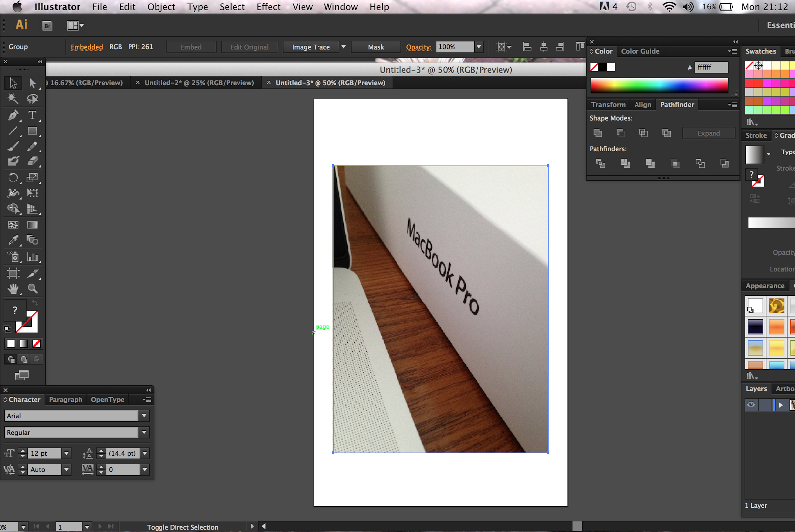Activate the Zoom tool
Viewport: 795px width, 532px height.
[33, 289]
